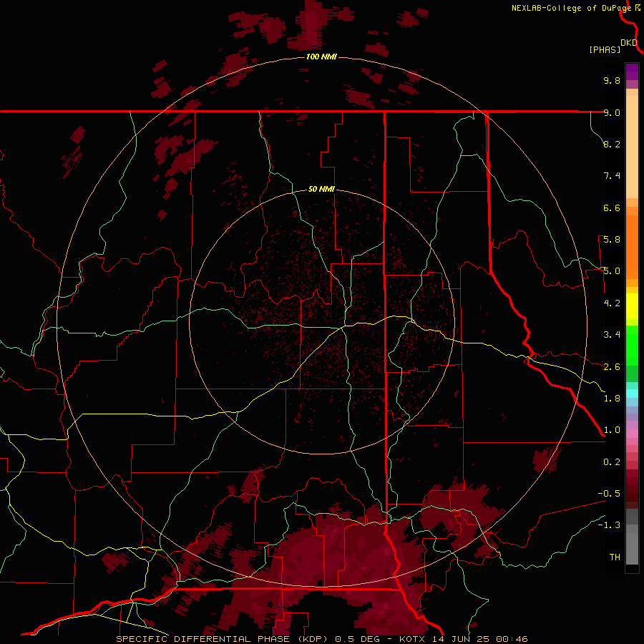Click the 1.8 scale value
644x644 pixels.
click(x=612, y=399)
